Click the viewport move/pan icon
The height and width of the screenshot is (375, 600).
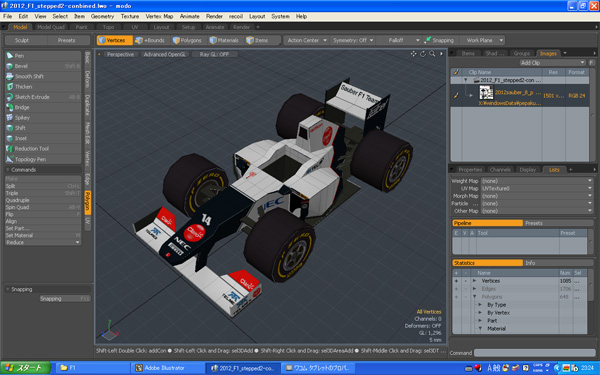point(414,54)
